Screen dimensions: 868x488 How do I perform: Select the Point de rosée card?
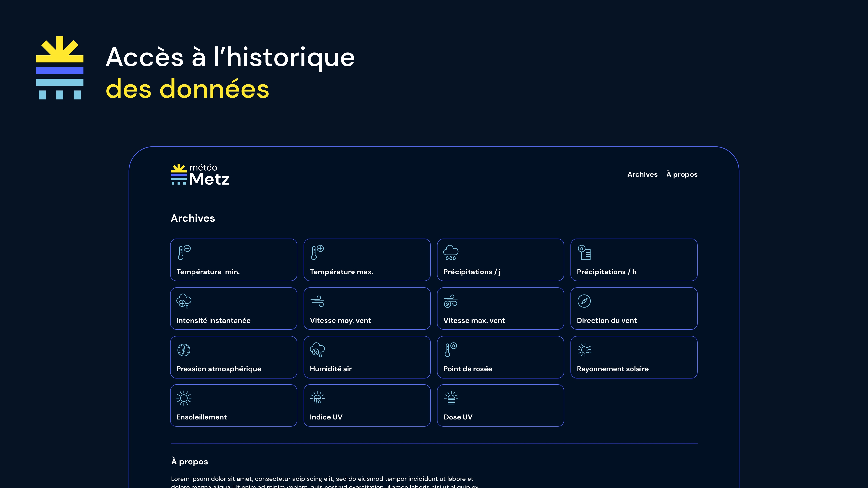pyautogui.click(x=500, y=357)
